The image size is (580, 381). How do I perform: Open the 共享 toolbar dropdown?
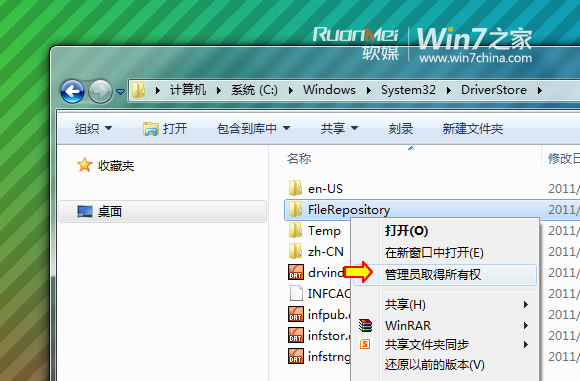pos(339,129)
